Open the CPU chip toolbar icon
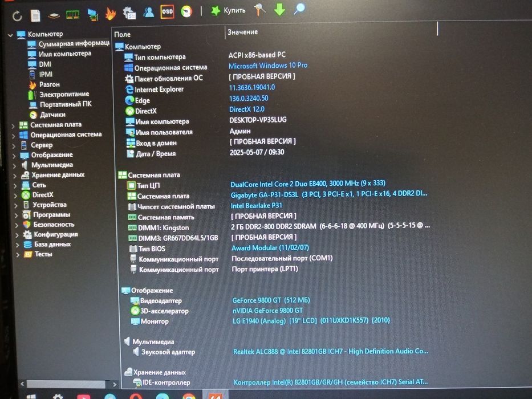 [x=54, y=15]
